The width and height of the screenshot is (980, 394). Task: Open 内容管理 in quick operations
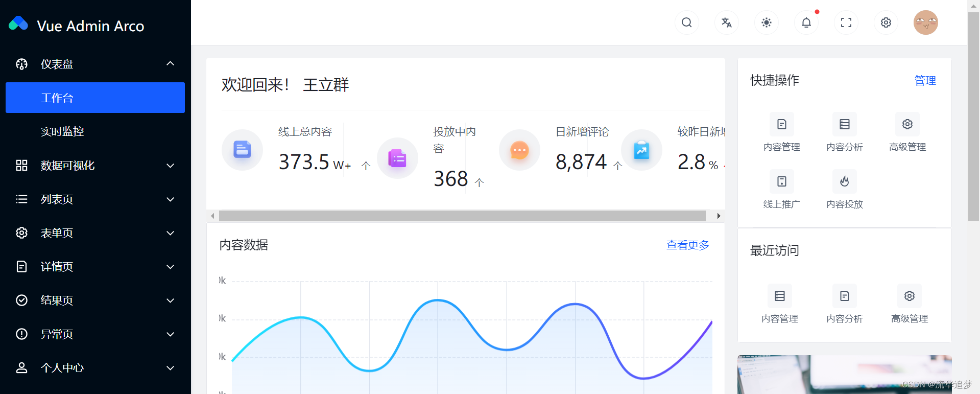[x=782, y=133]
